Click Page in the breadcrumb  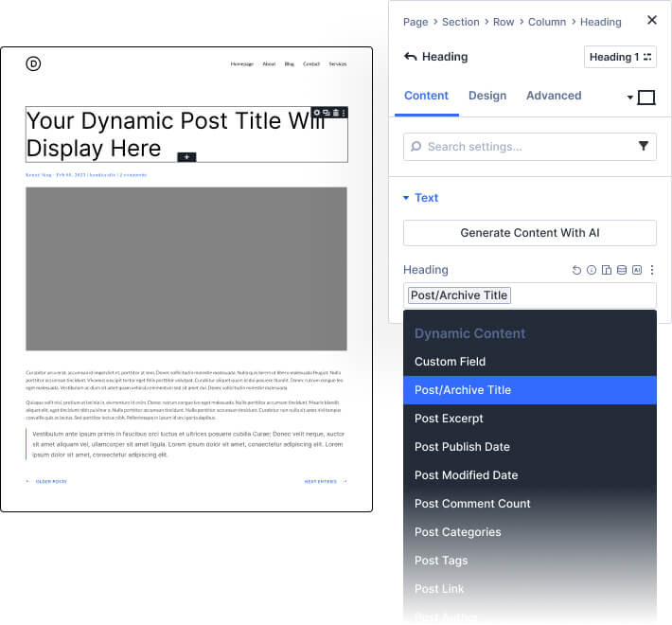[416, 22]
